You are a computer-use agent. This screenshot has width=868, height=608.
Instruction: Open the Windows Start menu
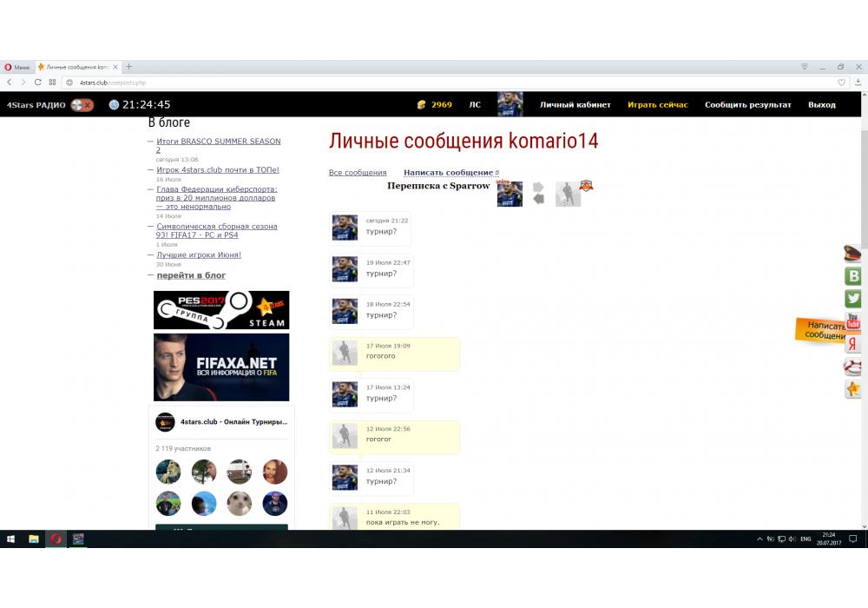pyautogui.click(x=10, y=539)
